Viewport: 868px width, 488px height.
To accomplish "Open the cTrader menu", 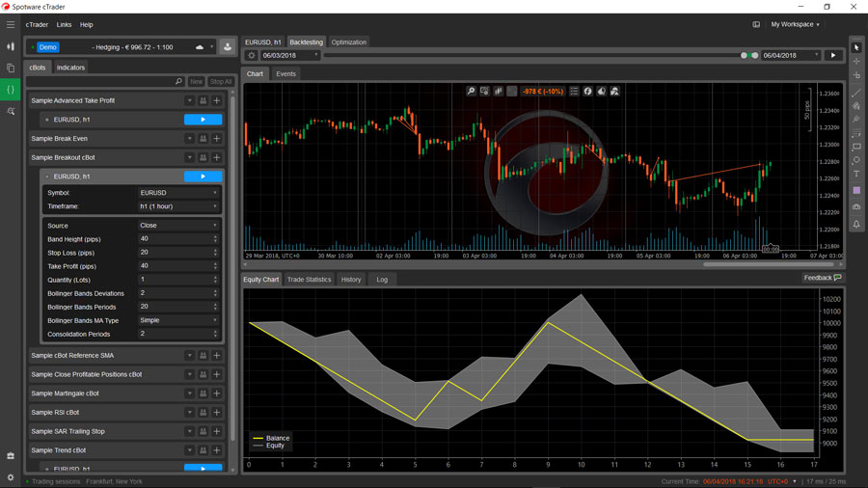I will (x=37, y=25).
